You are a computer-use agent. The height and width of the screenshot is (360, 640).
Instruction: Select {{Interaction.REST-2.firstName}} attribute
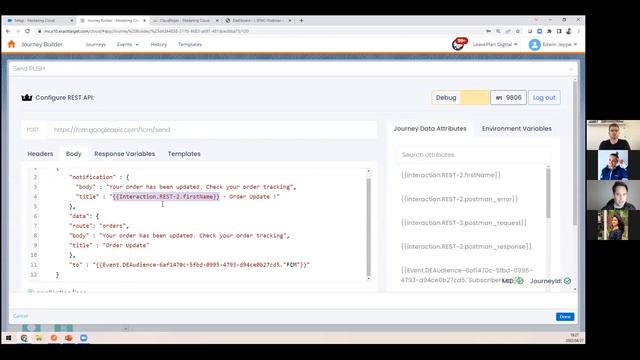(451, 175)
